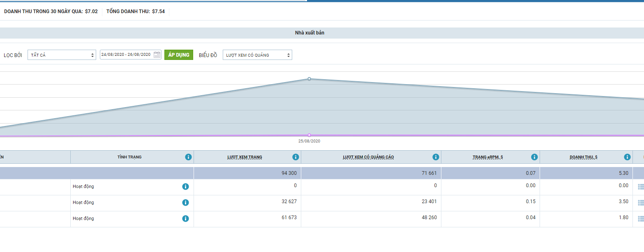
Task: Open the Biểu đồ chart metric dropdown
Action: [x=257, y=55]
